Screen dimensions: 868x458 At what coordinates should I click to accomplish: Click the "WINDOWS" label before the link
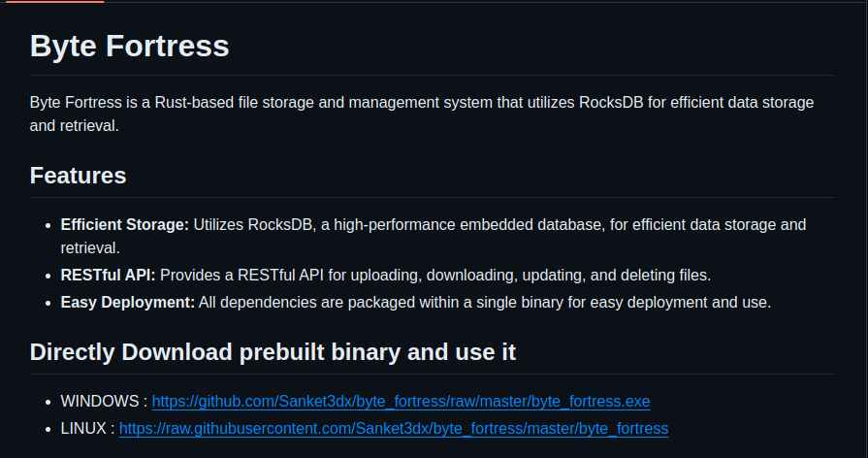tap(100, 401)
